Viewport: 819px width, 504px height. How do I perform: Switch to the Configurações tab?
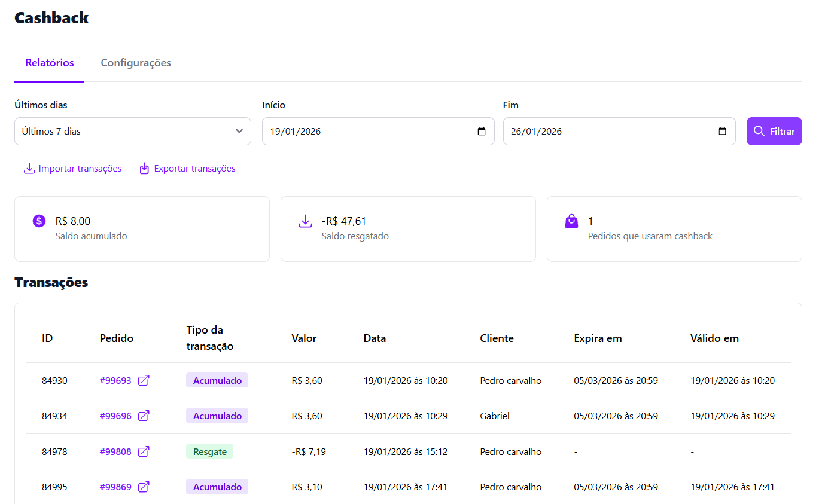[x=136, y=63]
